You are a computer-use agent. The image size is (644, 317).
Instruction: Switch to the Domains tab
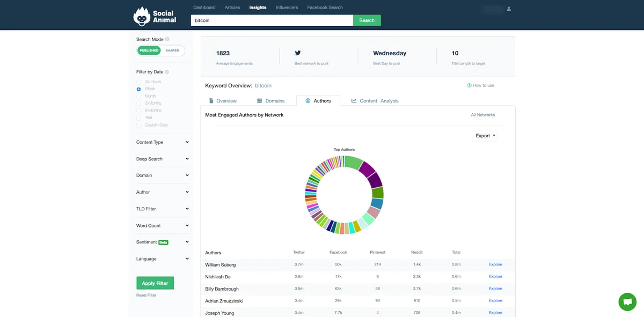point(271,101)
